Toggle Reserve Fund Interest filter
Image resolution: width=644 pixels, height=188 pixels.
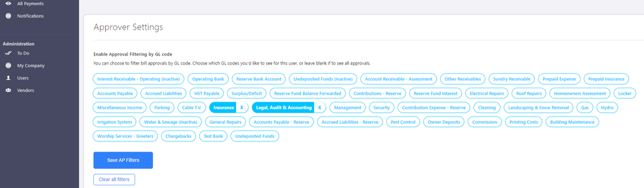[436, 93]
